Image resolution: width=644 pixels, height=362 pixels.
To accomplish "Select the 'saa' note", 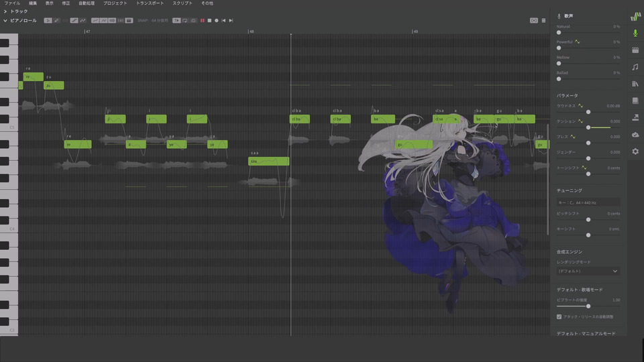I will [268, 162].
